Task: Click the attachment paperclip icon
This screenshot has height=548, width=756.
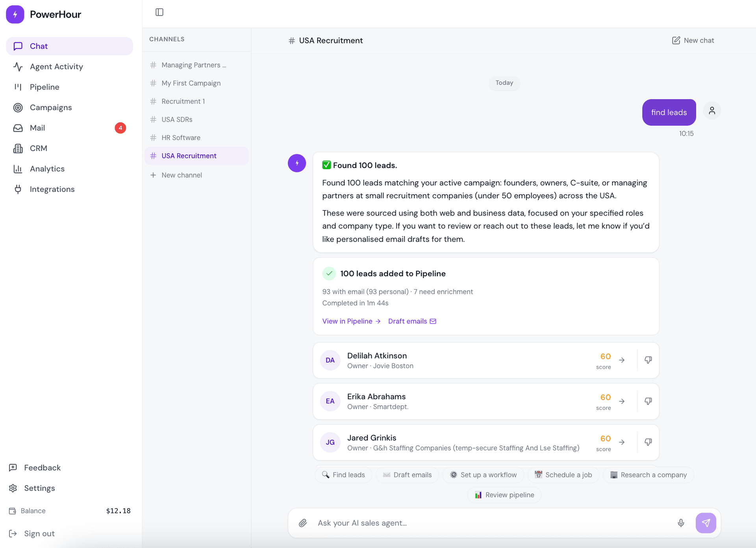Action: (x=303, y=523)
